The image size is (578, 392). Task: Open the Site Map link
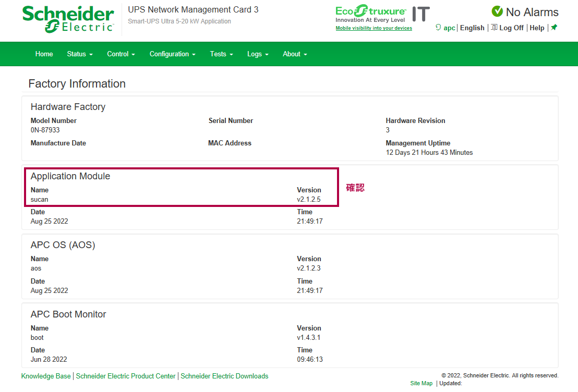(x=422, y=383)
